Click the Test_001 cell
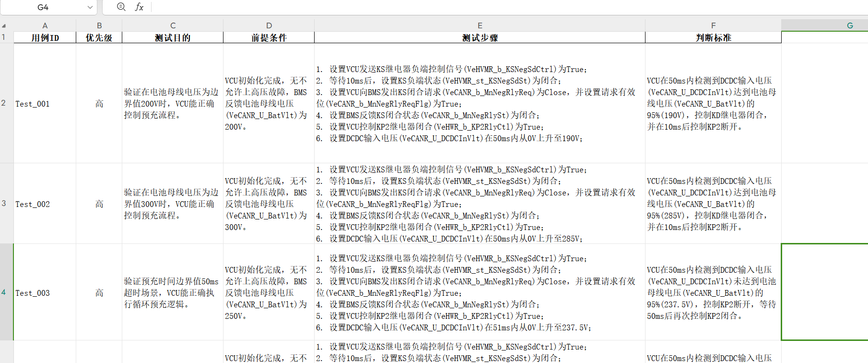The height and width of the screenshot is (363, 868). coord(45,103)
